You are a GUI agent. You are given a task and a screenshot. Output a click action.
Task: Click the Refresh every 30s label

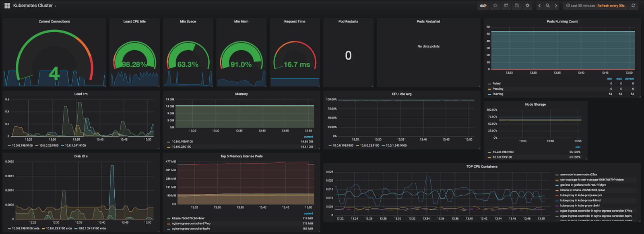click(611, 6)
